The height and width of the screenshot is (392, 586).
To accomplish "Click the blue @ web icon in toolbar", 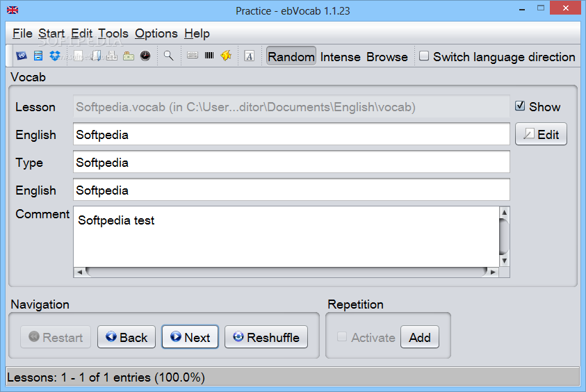I will coord(22,56).
